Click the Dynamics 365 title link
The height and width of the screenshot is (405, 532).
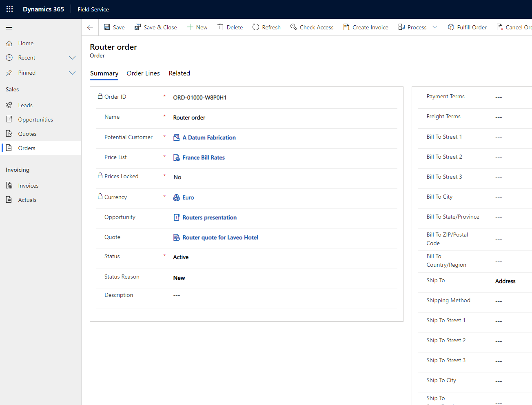(43, 9)
